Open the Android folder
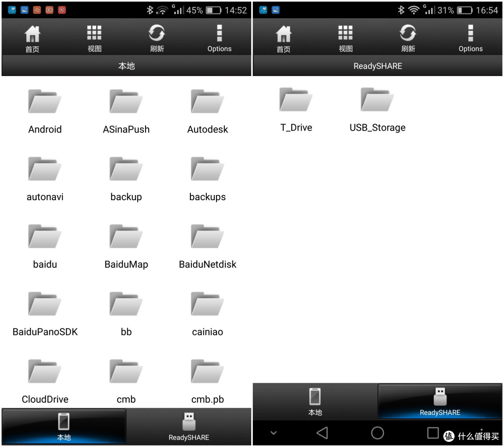This screenshot has width=504, height=447. coord(45,111)
